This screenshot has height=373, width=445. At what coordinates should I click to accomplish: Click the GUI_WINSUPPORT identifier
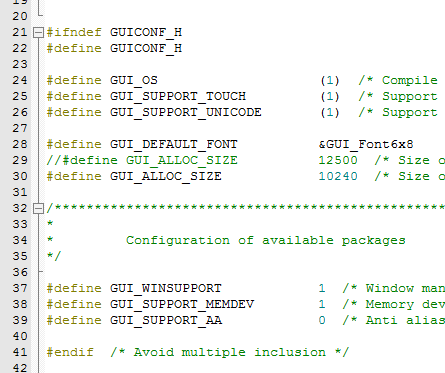point(166,289)
